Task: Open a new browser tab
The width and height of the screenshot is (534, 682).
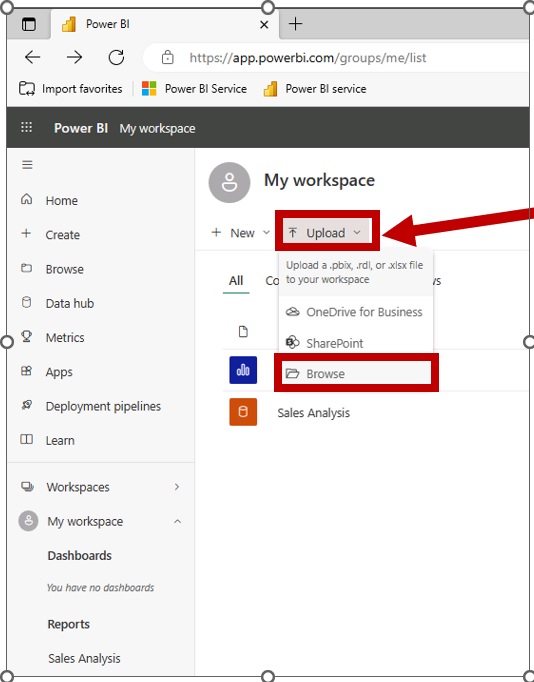Action: pos(295,24)
